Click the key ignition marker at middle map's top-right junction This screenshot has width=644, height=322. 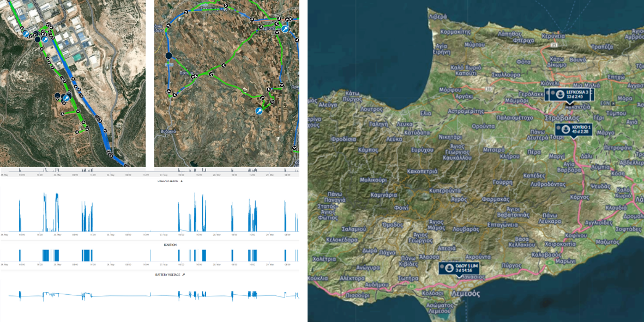click(285, 29)
